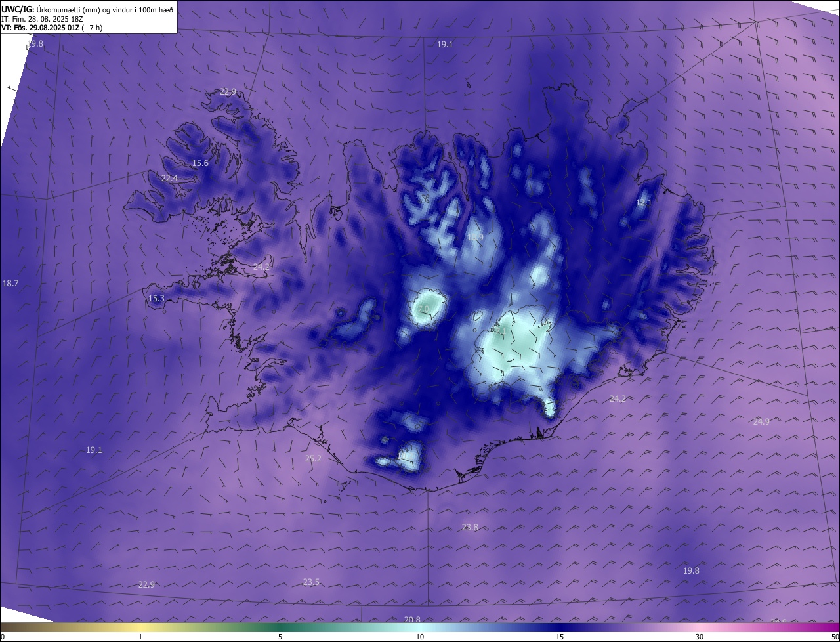Screen dimensions: 840x642
Task: Click the 19.8 value in southeast ocean
Action: [x=691, y=571]
